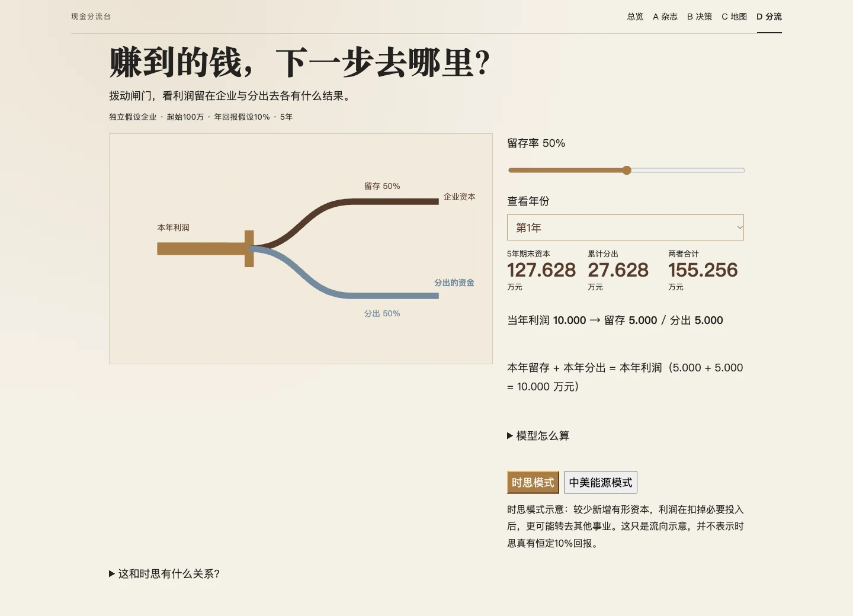Viewport: 853px width, 616px height.
Task: Expand the 模型怎么算 section
Action: click(x=538, y=435)
